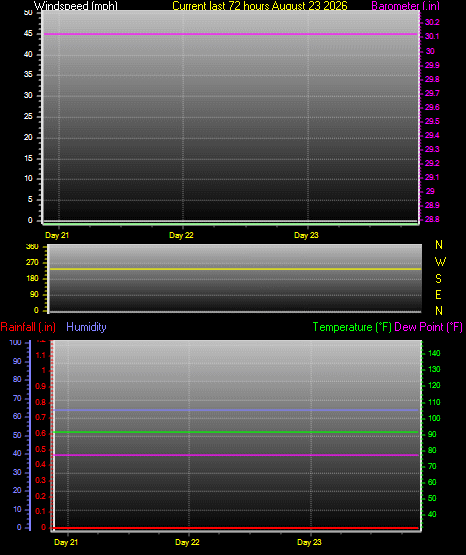Click the green temperature line in bottom chart
466x555 pixels.
[x=236, y=432]
